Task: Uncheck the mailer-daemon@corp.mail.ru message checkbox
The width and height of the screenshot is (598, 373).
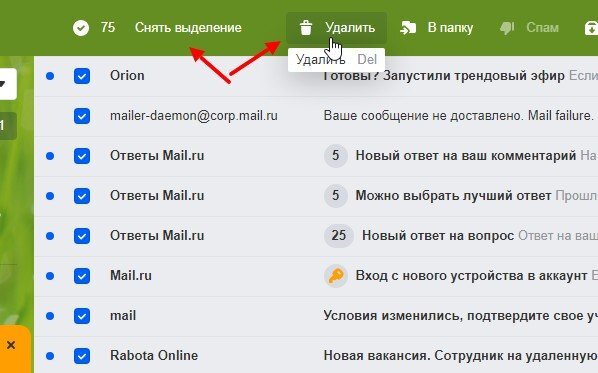Action: coord(82,116)
